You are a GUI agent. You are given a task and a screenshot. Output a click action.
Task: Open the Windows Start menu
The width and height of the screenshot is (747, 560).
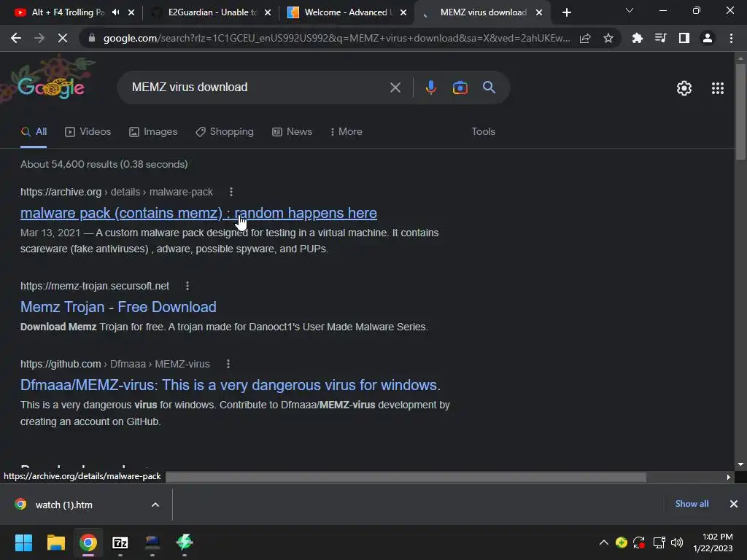(23, 542)
